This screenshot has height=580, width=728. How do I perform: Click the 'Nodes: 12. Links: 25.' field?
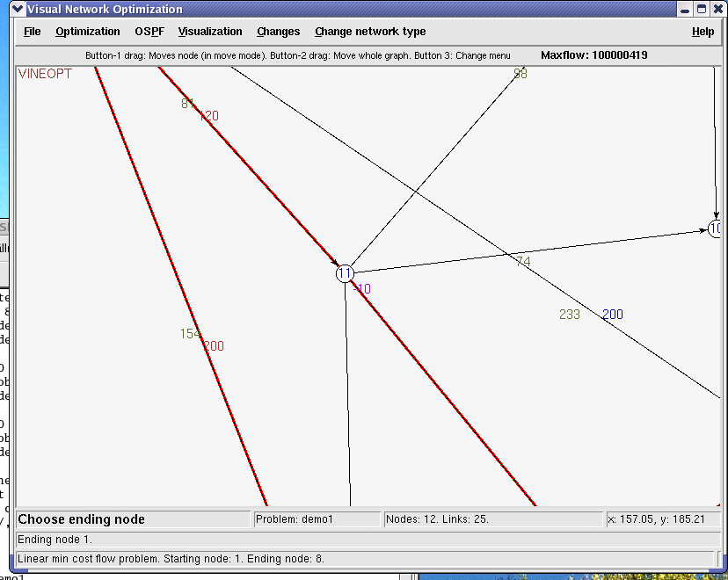click(493, 519)
